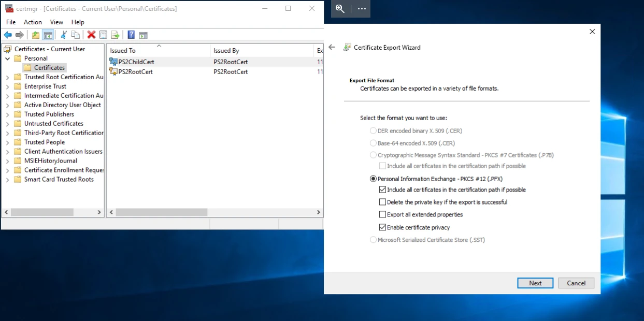Open the View menu
The width and height of the screenshot is (644, 321).
click(x=56, y=22)
